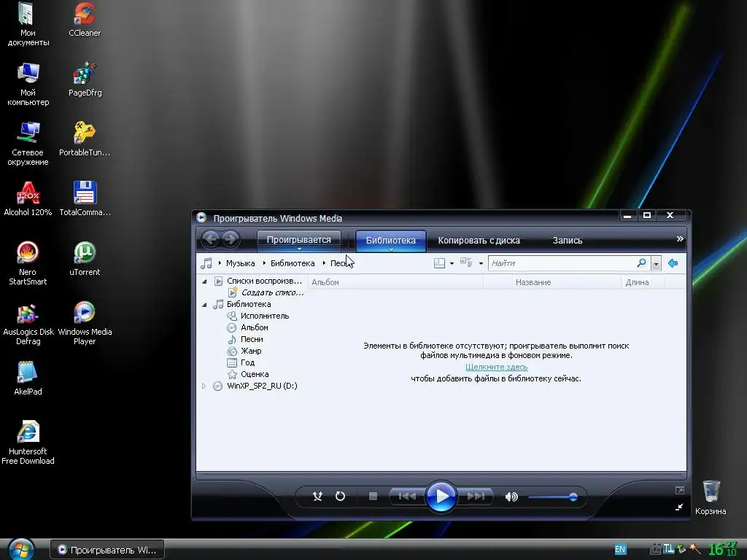Click the blue arrow beside search box
This screenshot has height=560, width=747.
tap(673, 263)
